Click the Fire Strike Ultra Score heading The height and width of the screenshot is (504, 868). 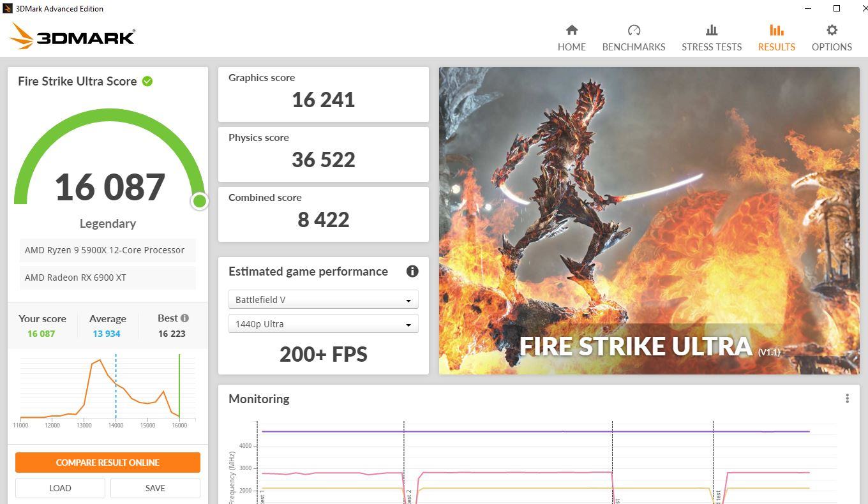coord(77,81)
